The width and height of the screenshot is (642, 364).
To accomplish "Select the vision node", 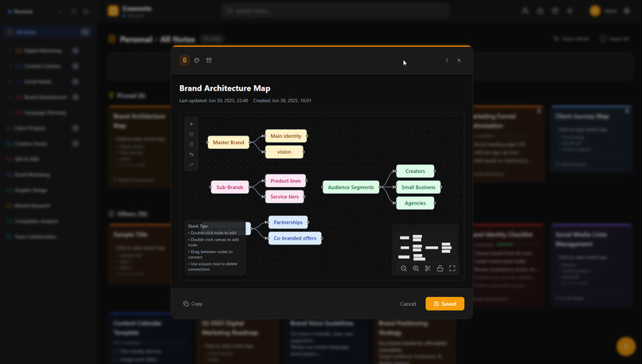I will tap(284, 152).
